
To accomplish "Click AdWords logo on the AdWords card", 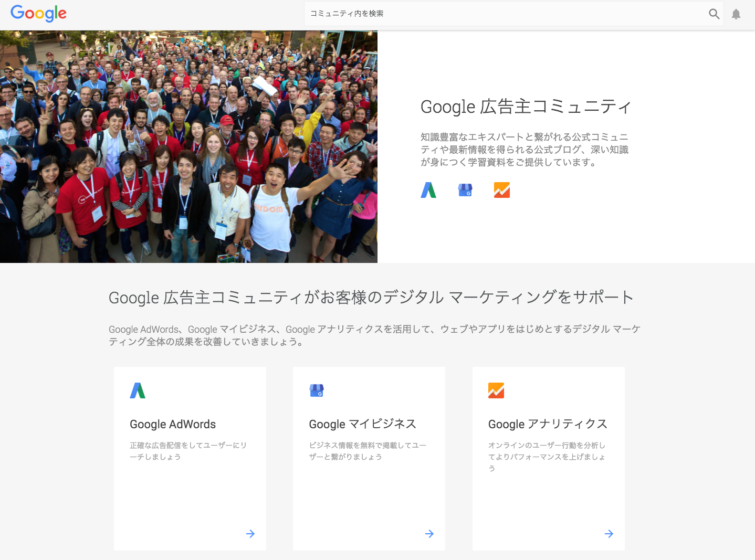I will coord(138,390).
